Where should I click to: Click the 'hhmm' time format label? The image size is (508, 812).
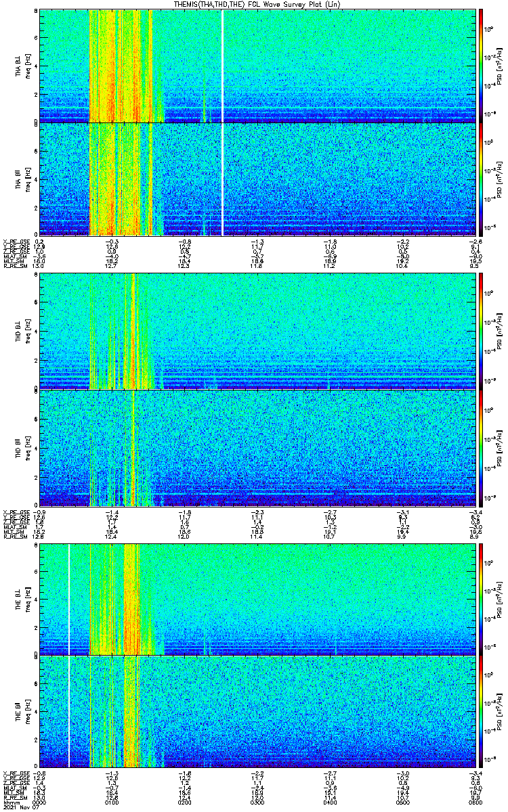pos(11,802)
